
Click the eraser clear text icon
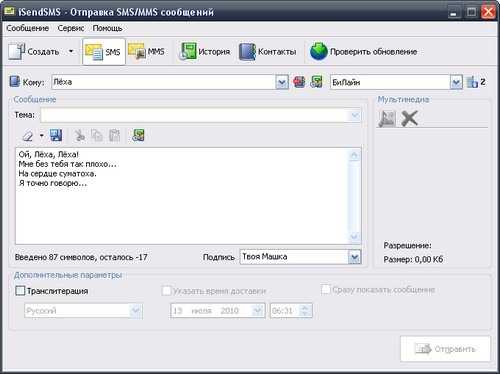pyautogui.click(x=28, y=136)
